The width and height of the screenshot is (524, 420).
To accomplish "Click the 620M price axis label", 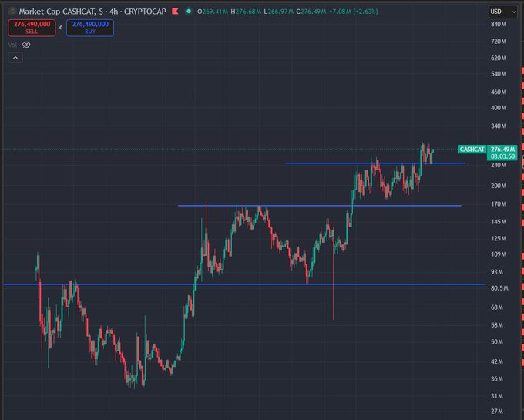I will tap(499, 58).
